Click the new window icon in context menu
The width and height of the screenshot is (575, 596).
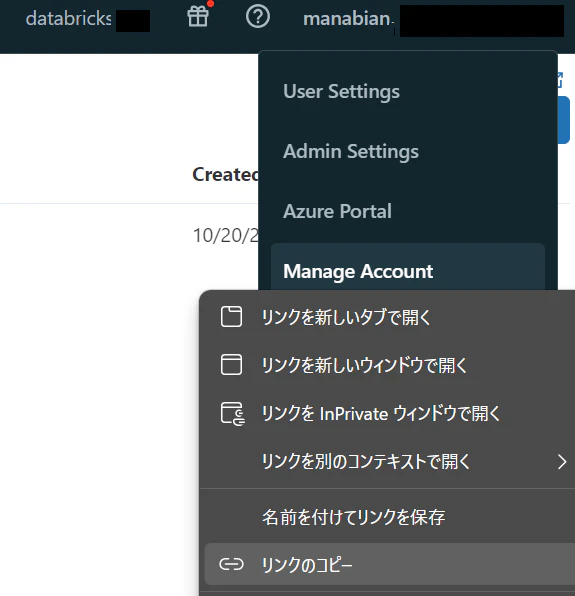pyautogui.click(x=231, y=365)
